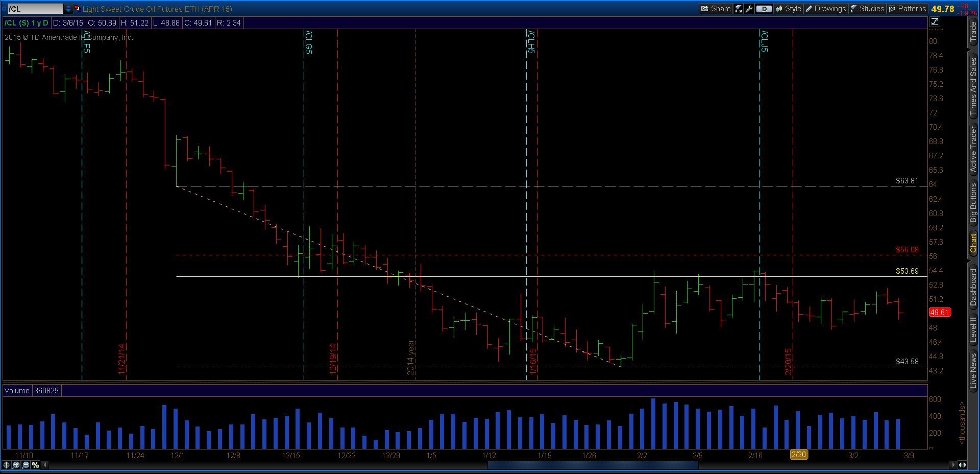Open the symbol selector dropdown arrow
The width and height of the screenshot is (980, 474).
tap(68, 9)
